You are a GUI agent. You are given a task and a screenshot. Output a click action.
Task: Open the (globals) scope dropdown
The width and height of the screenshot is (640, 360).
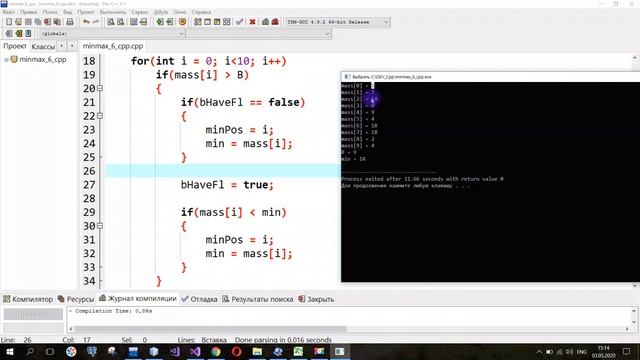(182, 33)
